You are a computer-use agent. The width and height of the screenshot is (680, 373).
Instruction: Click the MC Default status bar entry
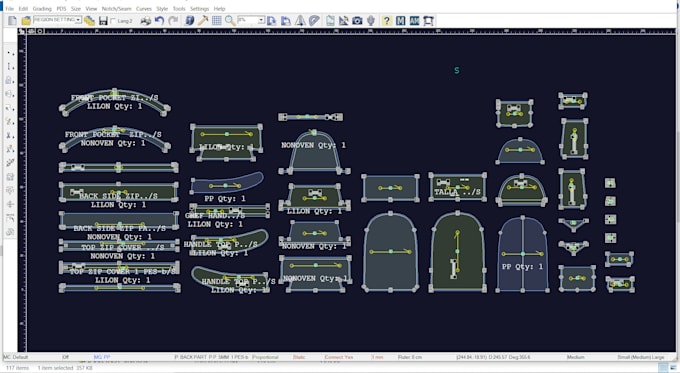(16, 357)
